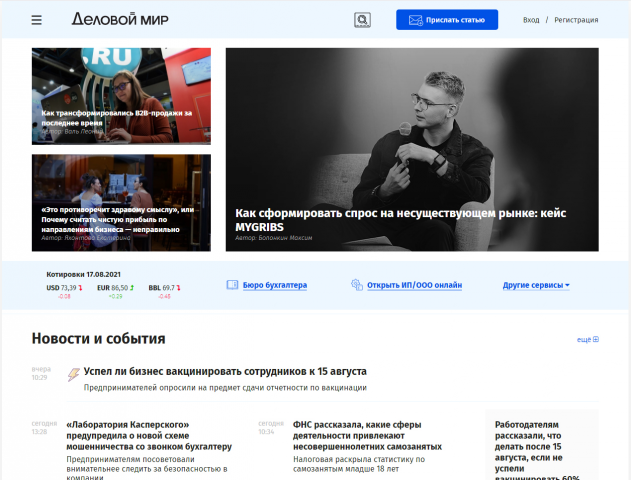
Task: Click the Налоговая раскрыла статистику summary text
Action: 359,464
